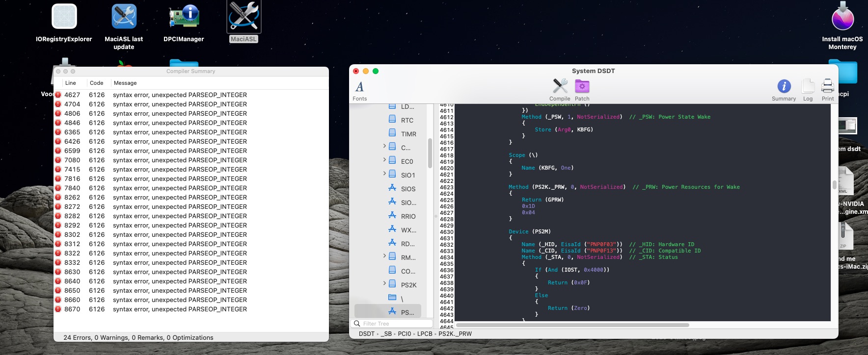The image size is (868, 355).
Task: Expand the PS2K tree node
Action: (384, 283)
